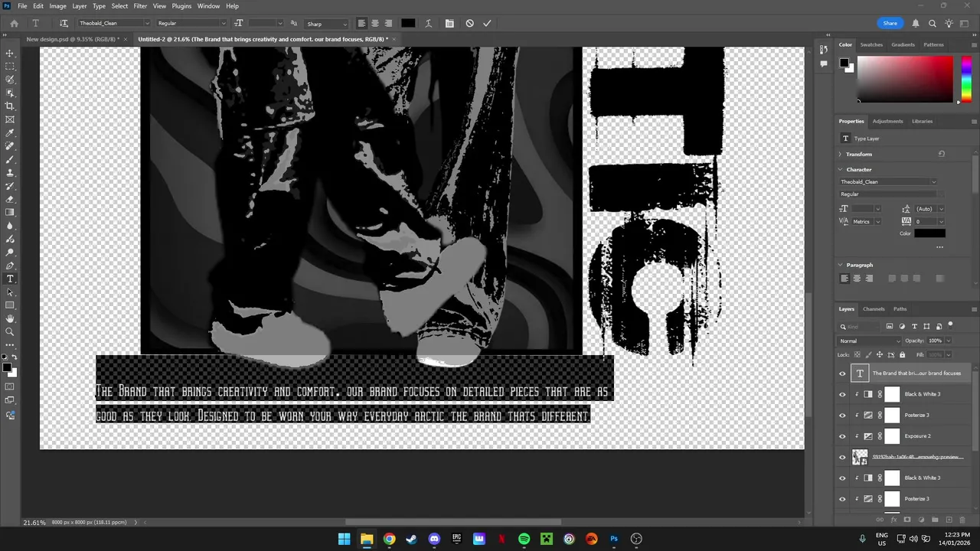Viewport: 980px width, 551px height.
Task: Toggle Lock transparent pixels in Layers panel
Action: pyautogui.click(x=857, y=354)
